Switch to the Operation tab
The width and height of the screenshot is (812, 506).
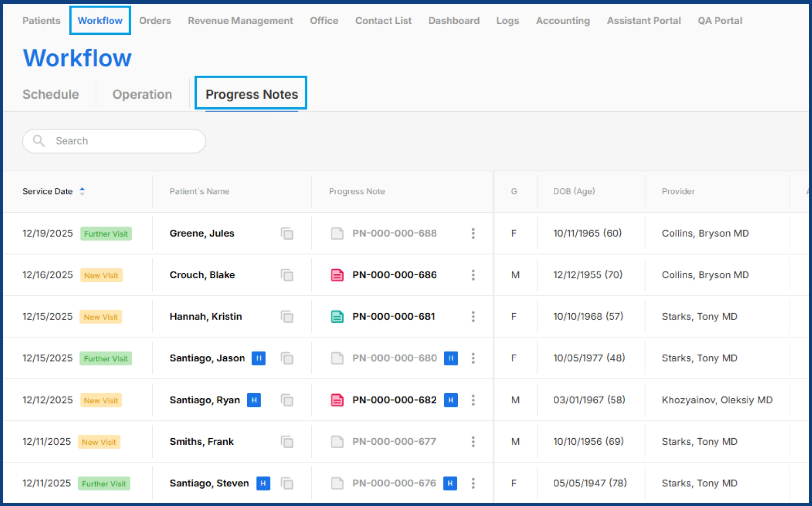coord(142,94)
